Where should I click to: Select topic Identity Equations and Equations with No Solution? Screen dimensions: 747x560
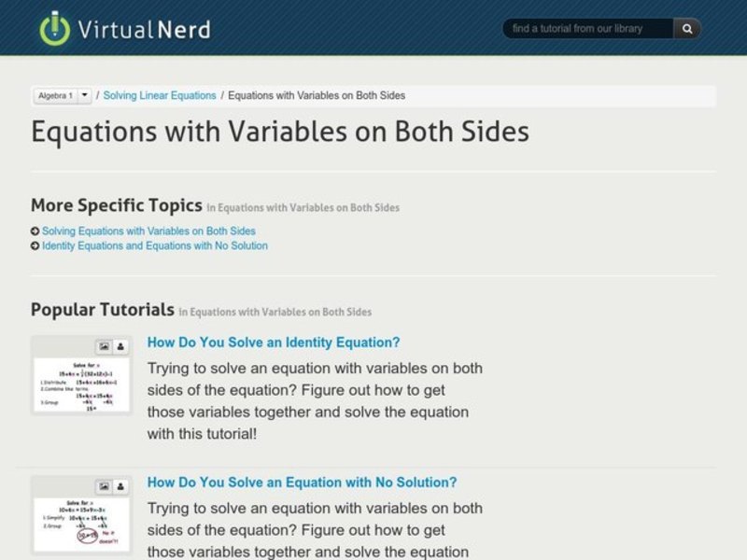pos(155,245)
